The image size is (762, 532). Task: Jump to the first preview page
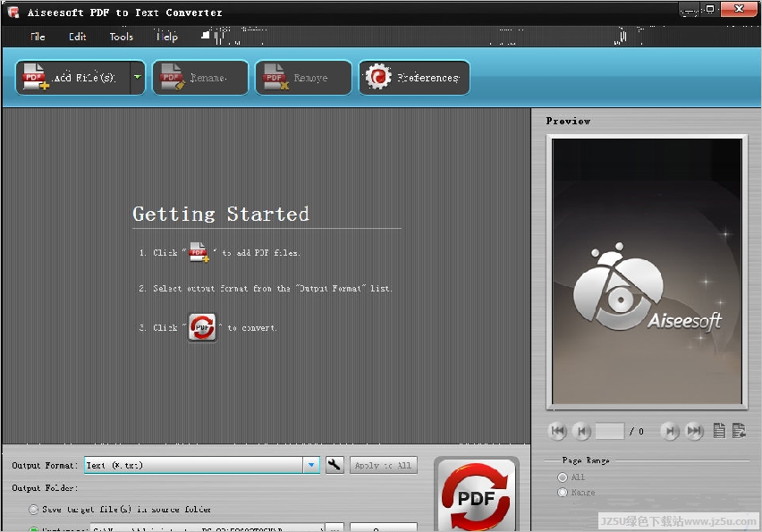pos(557,431)
